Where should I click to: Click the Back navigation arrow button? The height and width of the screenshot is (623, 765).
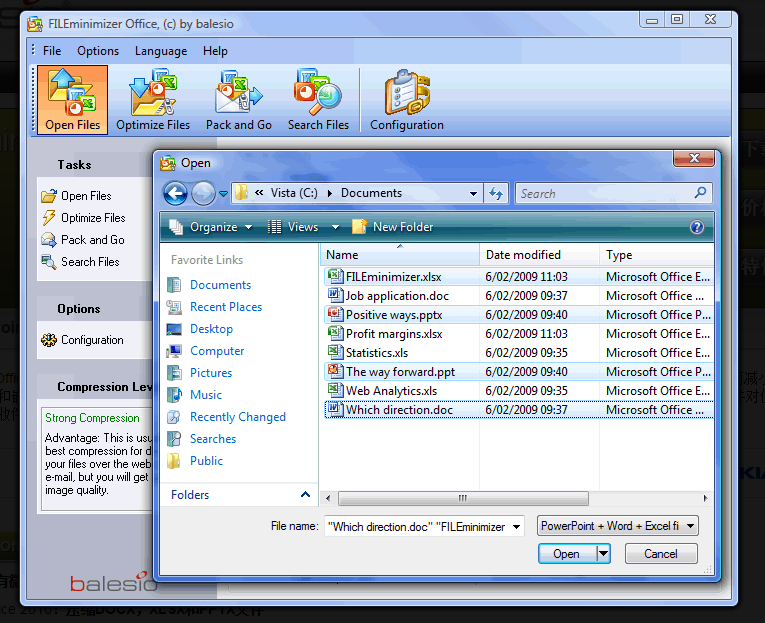(175, 194)
